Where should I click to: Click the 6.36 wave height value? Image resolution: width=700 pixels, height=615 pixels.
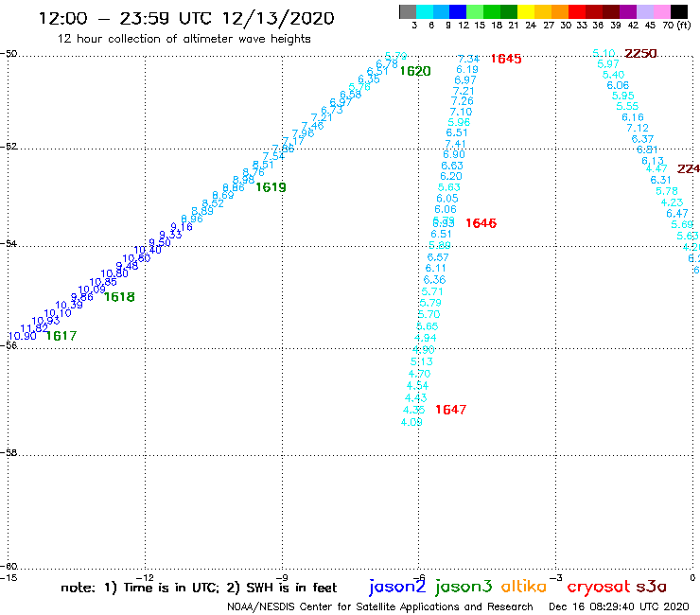click(x=434, y=280)
